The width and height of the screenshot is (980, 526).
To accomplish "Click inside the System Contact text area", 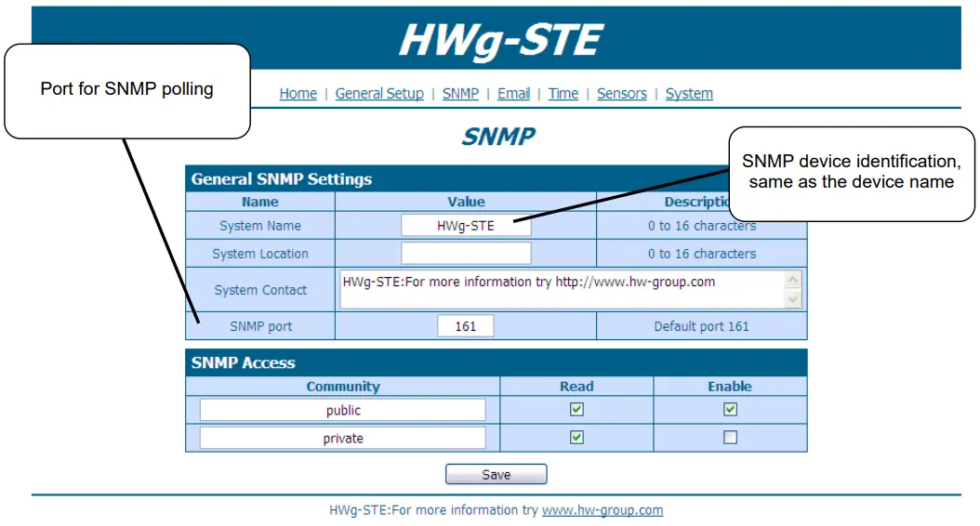I will [x=563, y=289].
